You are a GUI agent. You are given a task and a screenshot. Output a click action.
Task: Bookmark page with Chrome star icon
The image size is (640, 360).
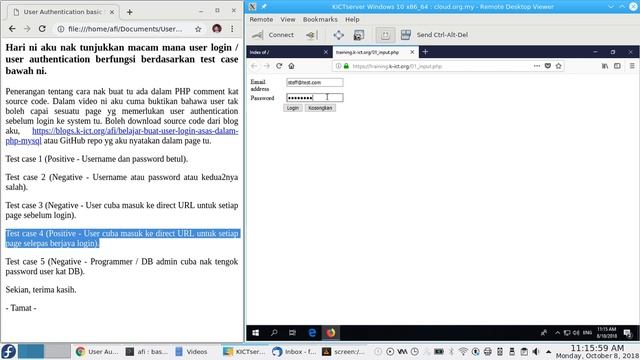[198, 29]
